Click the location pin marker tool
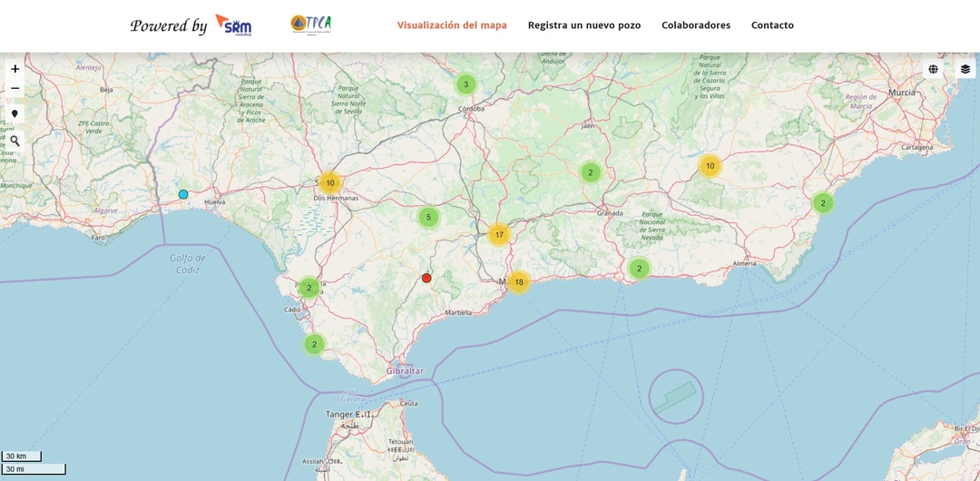The image size is (980, 481). tap(15, 113)
